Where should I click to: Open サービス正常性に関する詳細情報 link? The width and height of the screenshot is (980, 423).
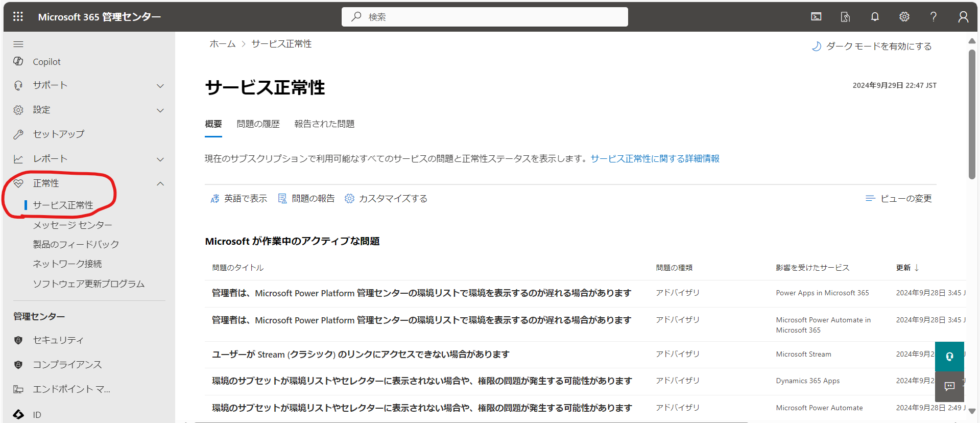(x=655, y=159)
